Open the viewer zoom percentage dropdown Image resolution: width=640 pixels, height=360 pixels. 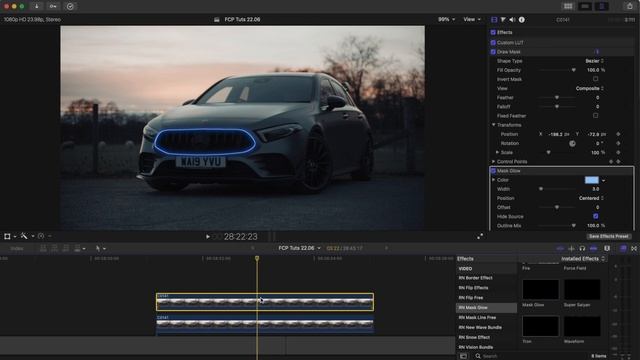tap(446, 19)
